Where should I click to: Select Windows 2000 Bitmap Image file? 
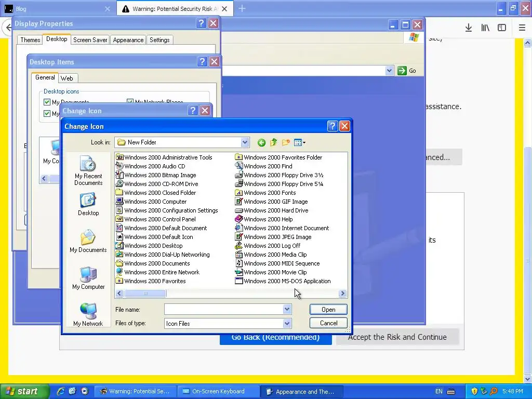coord(156,175)
